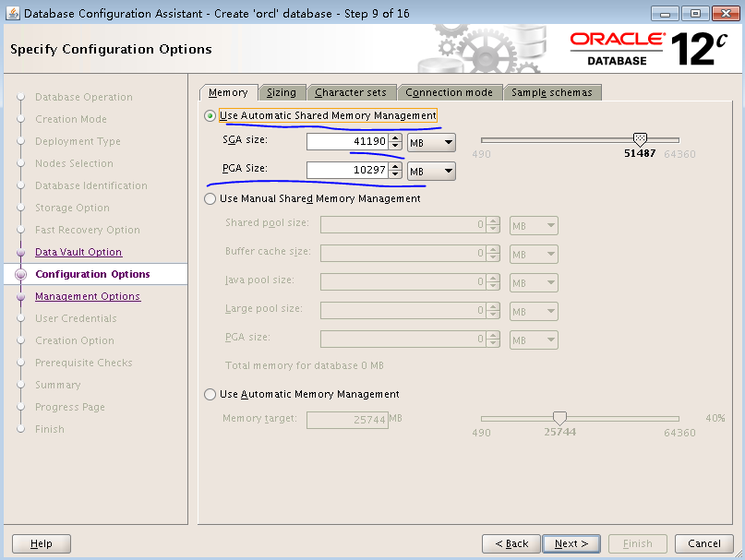This screenshot has height=560, width=745.
Task: Select Use Manual Shared Memory Management radio
Action: (x=210, y=199)
